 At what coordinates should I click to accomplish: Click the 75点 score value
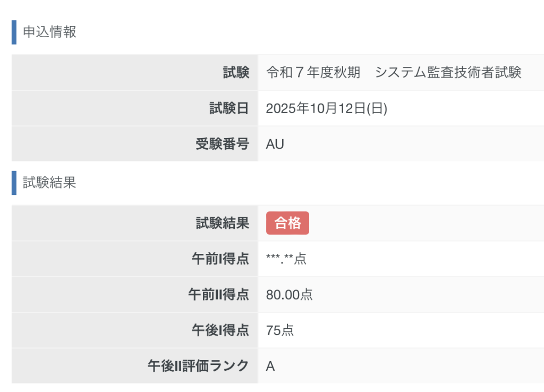tap(279, 330)
